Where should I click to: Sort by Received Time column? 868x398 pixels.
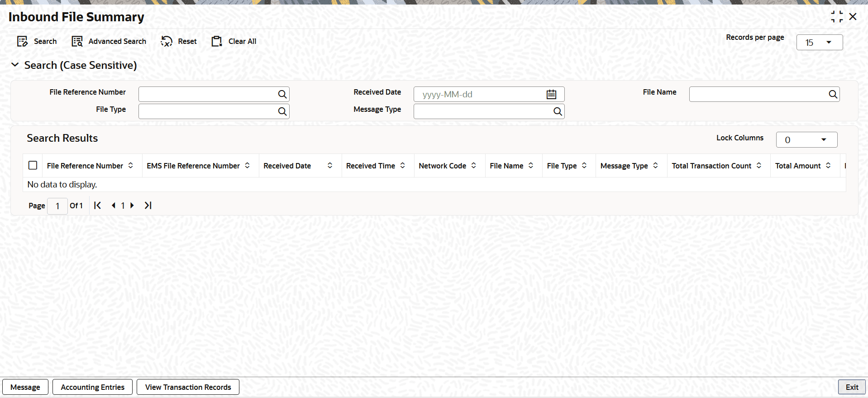point(403,166)
